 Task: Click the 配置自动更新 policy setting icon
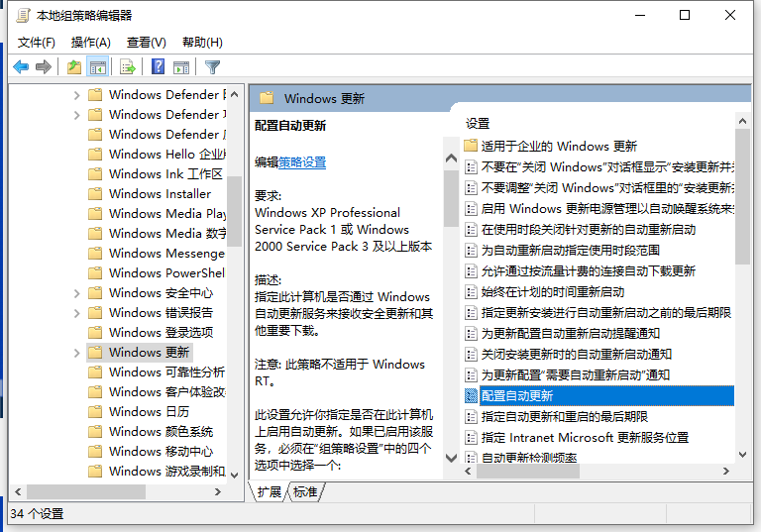471,395
